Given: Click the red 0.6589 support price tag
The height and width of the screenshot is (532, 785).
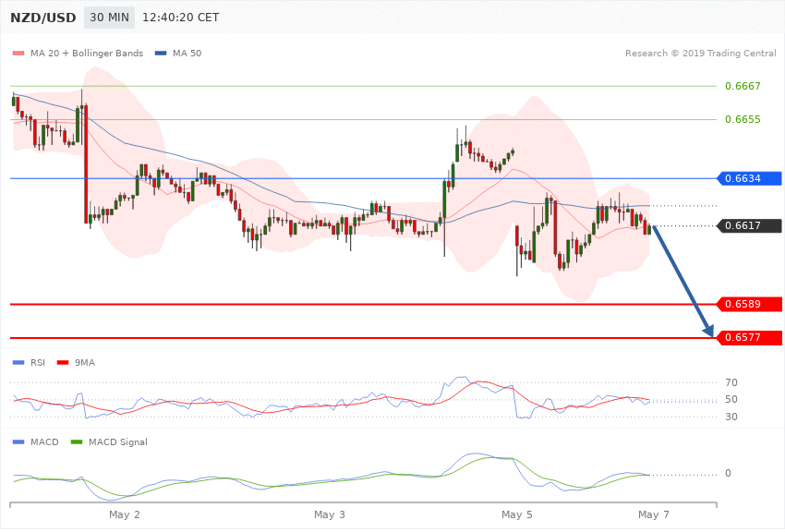Looking at the screenshot, I should [x=749, y=304].
